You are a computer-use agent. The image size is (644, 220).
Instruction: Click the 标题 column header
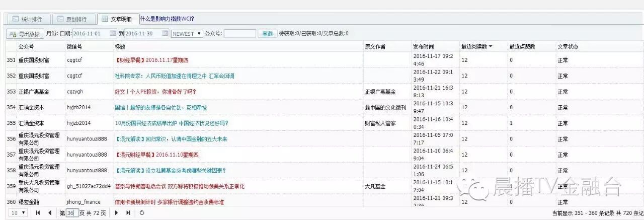click(120, 46)
